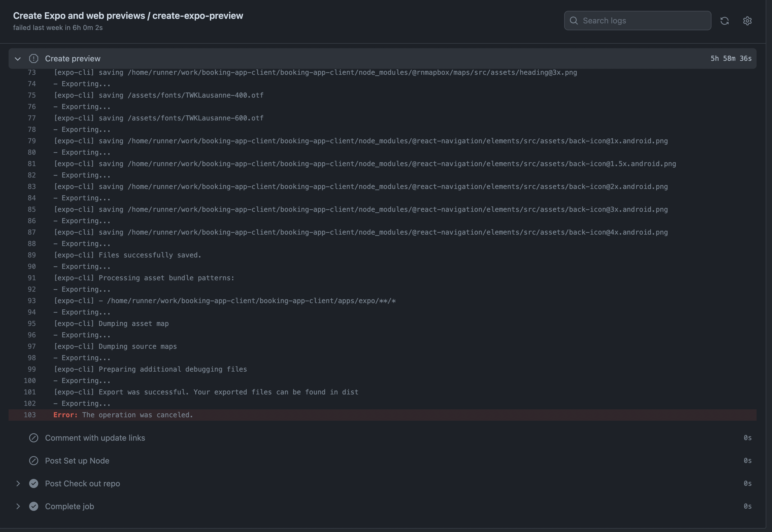The image size is (772, 532).
Task: Click the Create preview step title
Action: pyautogui.click(x=73, y=59)
